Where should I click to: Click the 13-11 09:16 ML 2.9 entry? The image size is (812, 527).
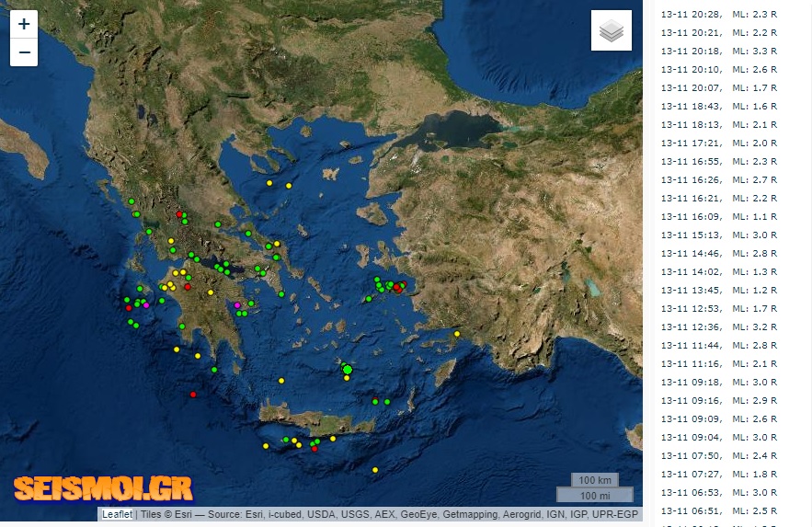pyautogui.click(x=718, y=400)
